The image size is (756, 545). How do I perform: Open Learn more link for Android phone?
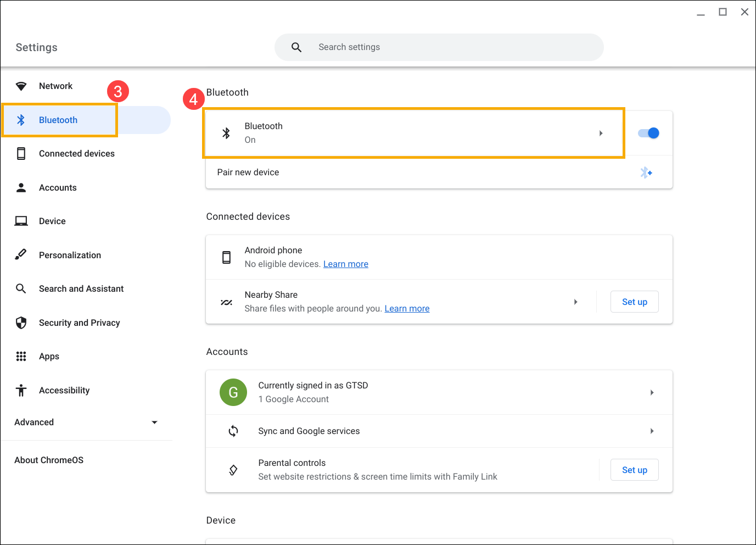(346, 264)
